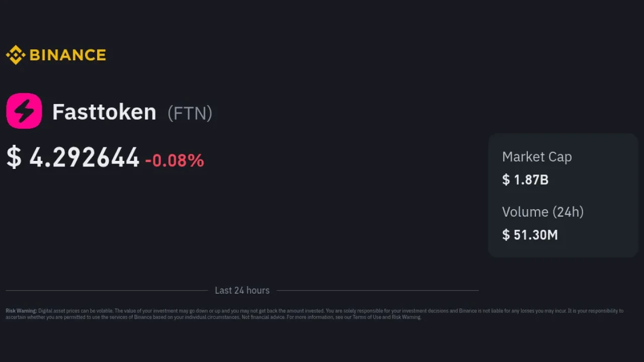Click the Not financial advice text
The width and height of the screenshot is (644, 362).
point(263,317)
